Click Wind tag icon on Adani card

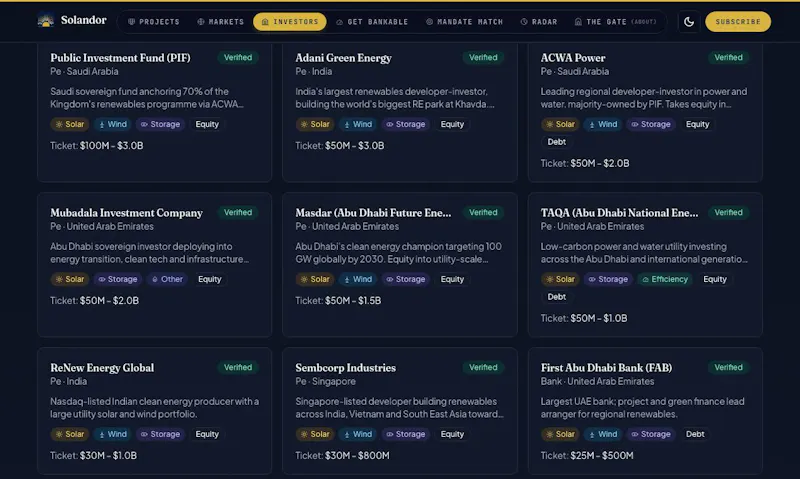[347, 124]
